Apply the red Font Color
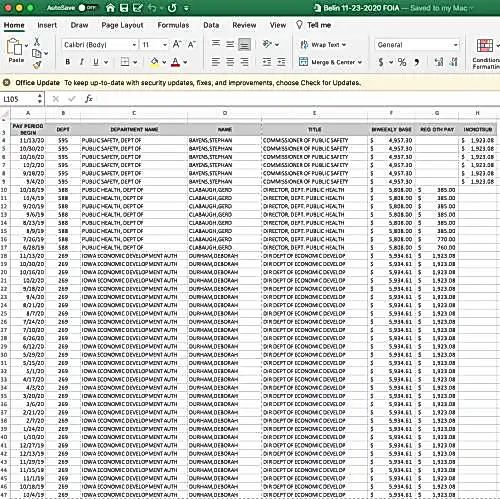 click(175, 62)
